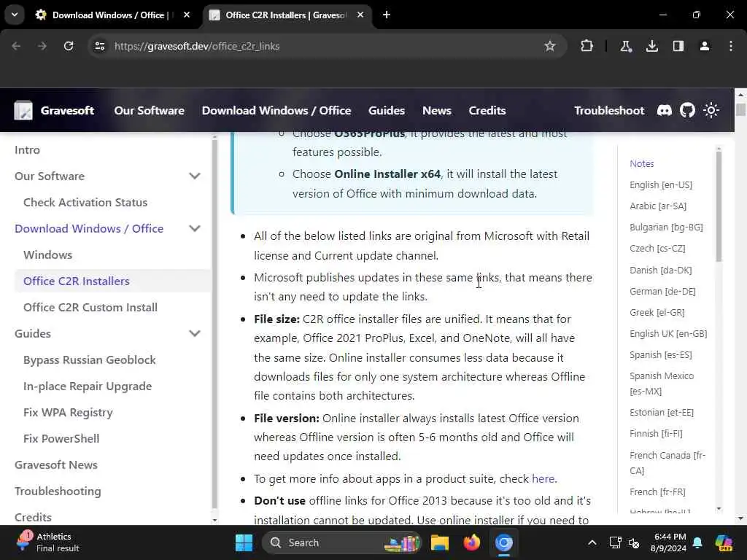Image resolution: width=747 pixels, height=560 pixels.
Task: Open Troubleshoot in the navbar
Action: tap(609, 111)
